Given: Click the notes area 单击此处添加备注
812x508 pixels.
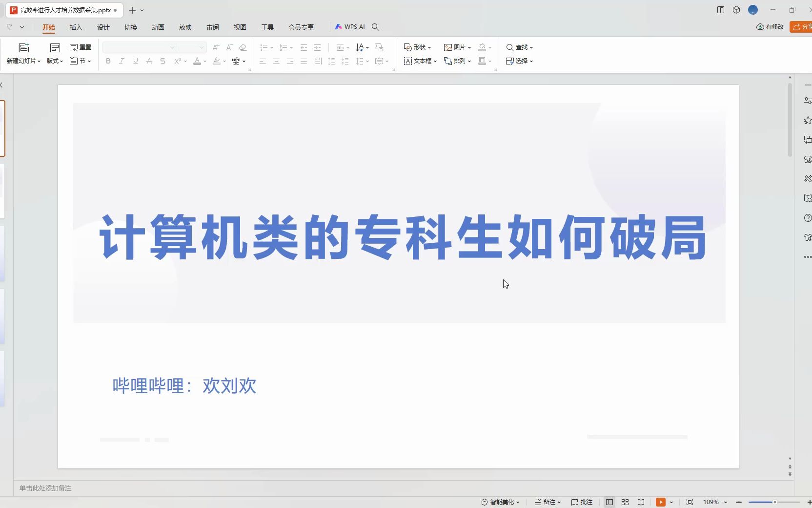Looking at the screenshot, I should pyautogui.click(x=45, y=488).
